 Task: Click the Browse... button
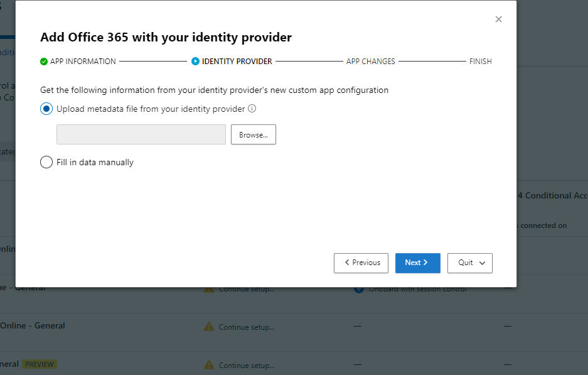pyautogui.click(x=254, y=134)
